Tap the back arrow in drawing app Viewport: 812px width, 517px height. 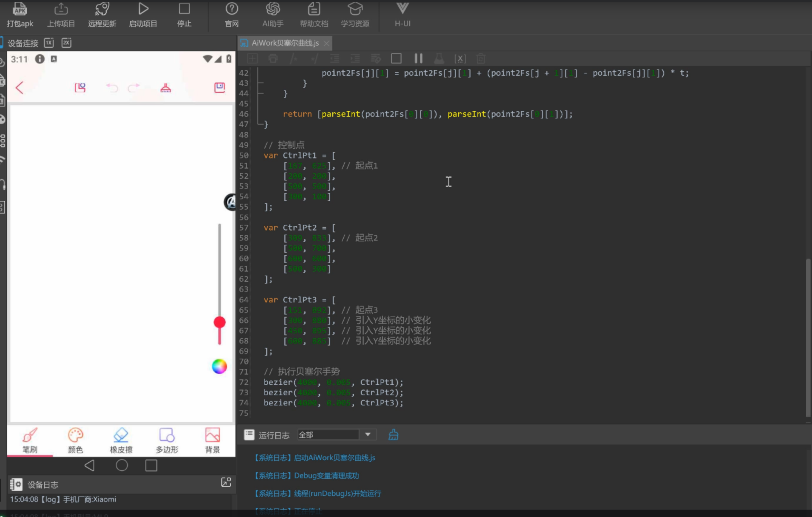[x=20, y=88]
